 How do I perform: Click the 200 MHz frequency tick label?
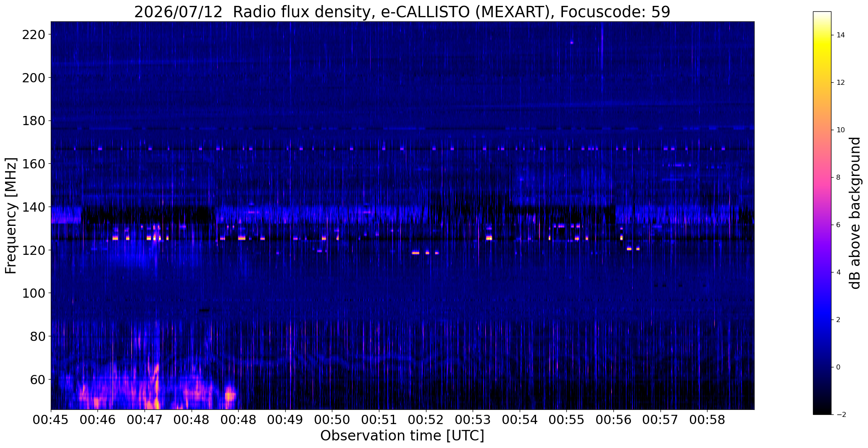coord(33,78)
